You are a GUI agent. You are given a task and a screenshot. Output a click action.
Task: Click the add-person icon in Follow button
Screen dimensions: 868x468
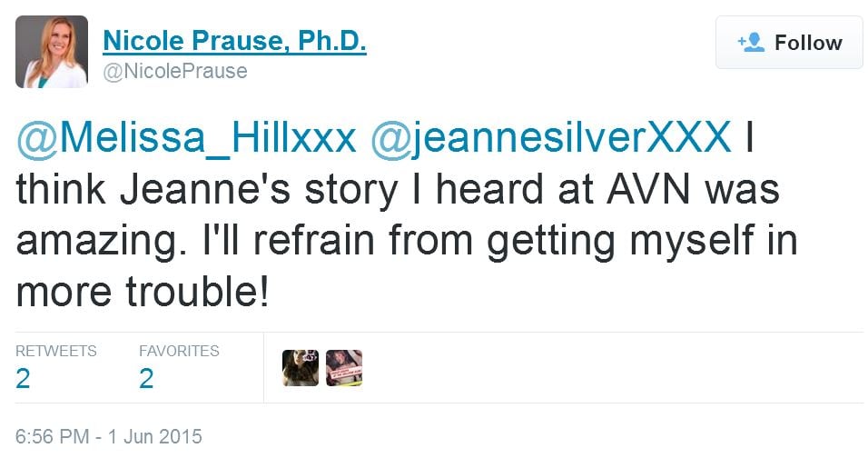point(751,43)
